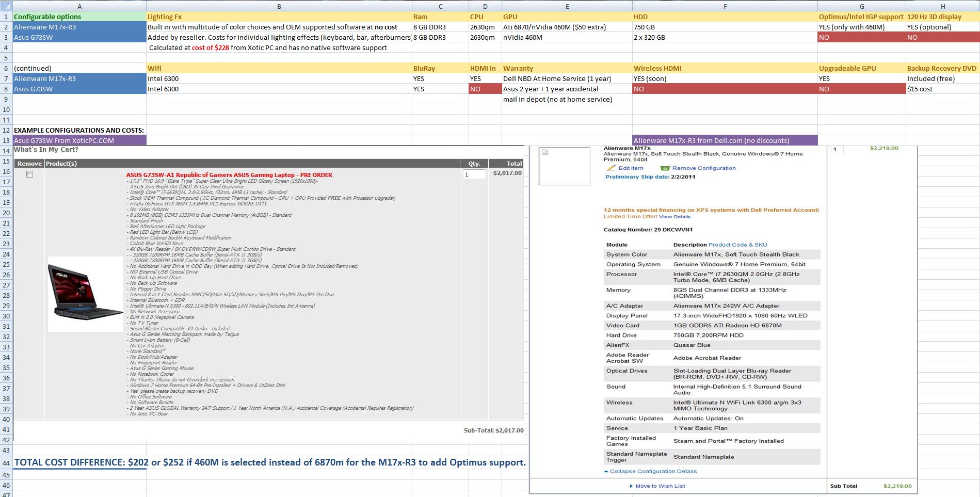Select cell 'Configurable options'
980x497 pixels.
coord(79,17)
